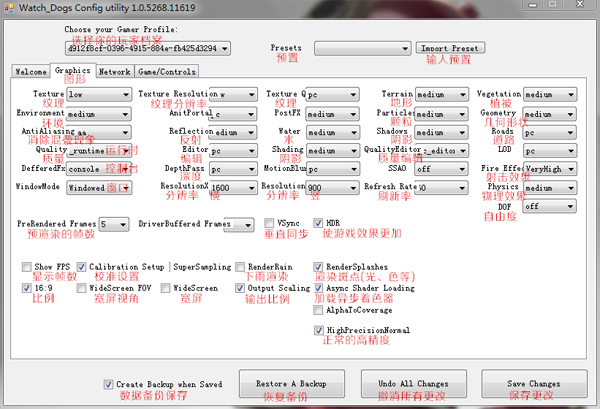Open the Fire Effect VeryHigh dropdown
Image resolution: width=600 pixels, height=409 pixels.
pos(550,169)
